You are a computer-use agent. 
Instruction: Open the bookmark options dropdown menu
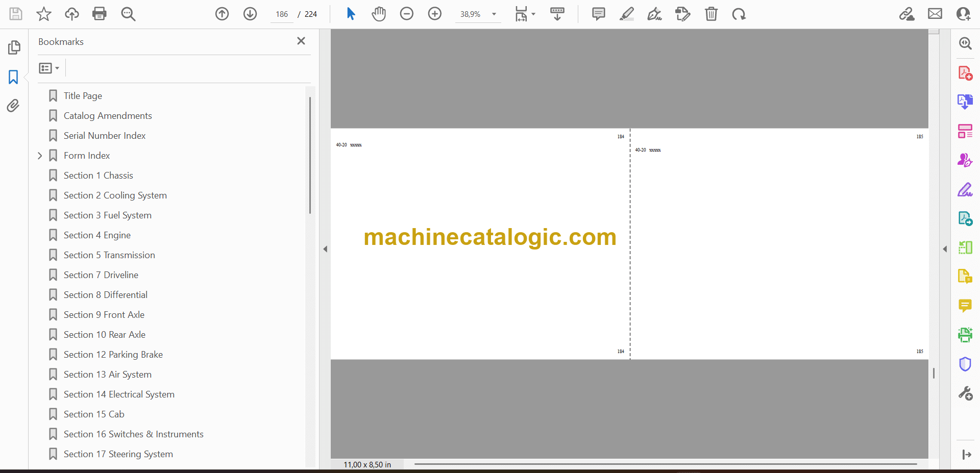[49, 68]
